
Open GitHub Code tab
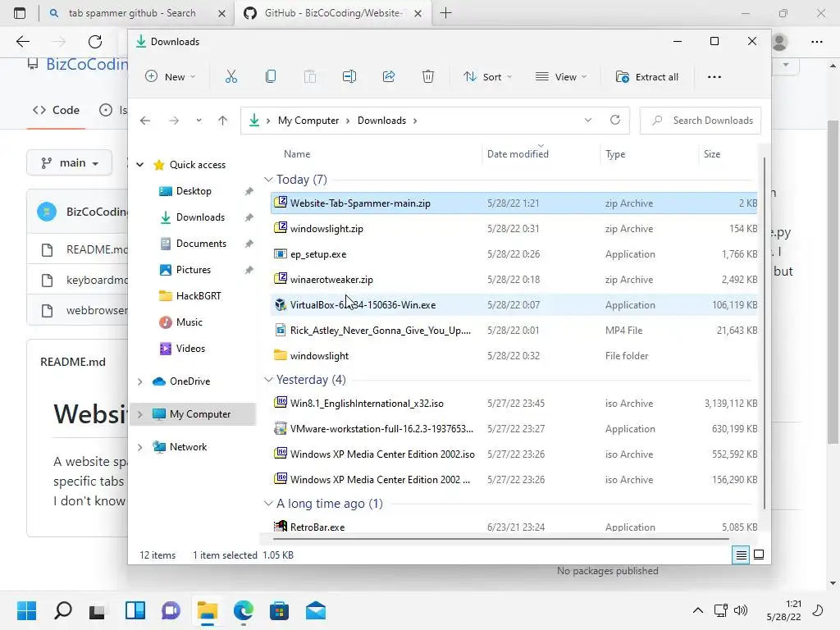56,110
